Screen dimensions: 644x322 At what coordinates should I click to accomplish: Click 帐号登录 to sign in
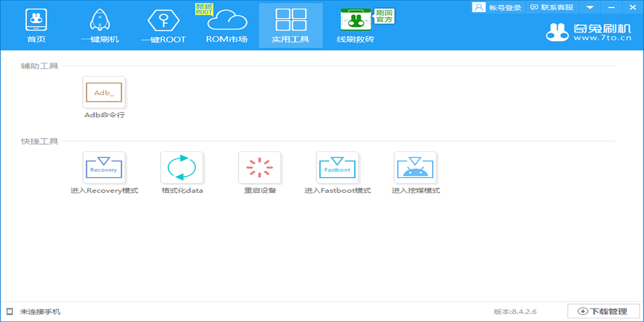[496, 7]
